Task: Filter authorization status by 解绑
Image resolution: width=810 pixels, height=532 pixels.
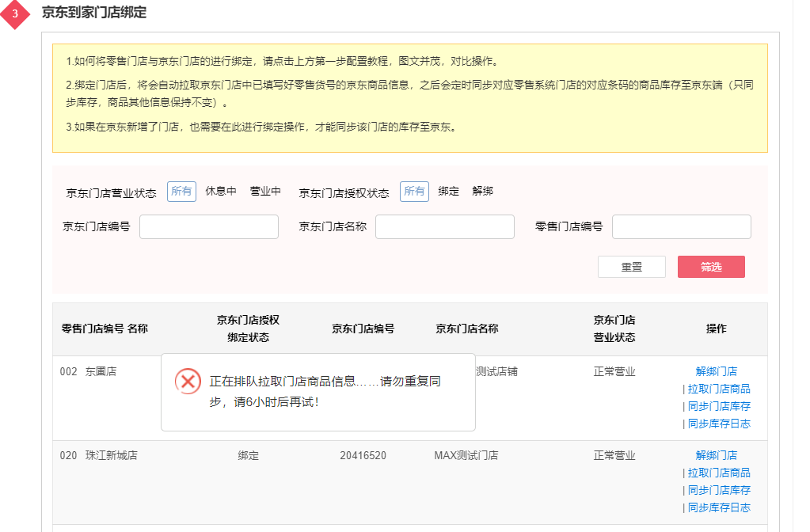Action: coord(482,191)
